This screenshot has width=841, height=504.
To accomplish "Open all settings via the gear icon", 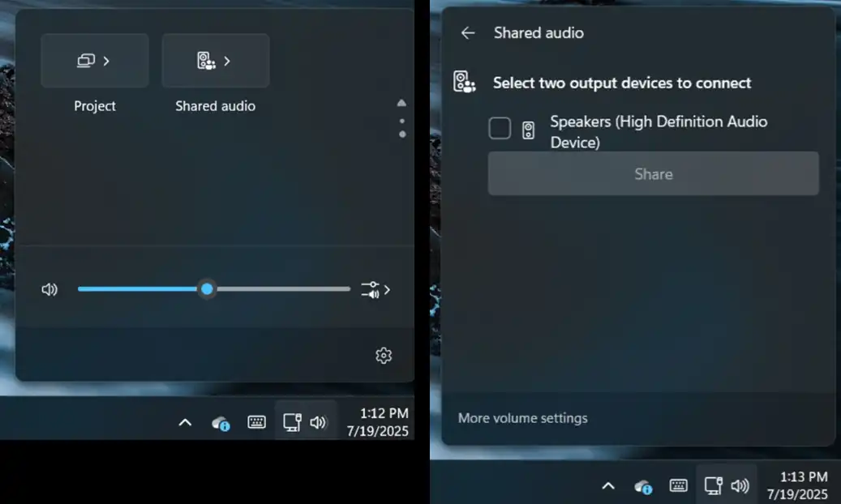I will [384, 356].
